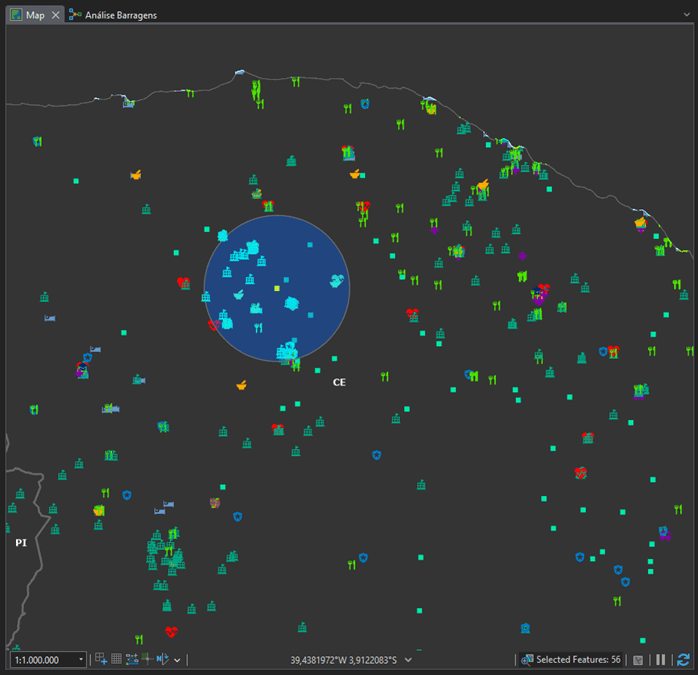Viewport: 698px width, 675px height.
Task: Click the PI state label on map
Action: [21, 543]
